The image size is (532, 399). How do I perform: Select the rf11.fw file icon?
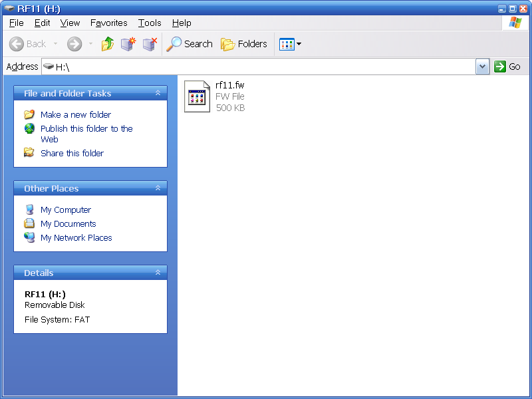click(197, 96)
